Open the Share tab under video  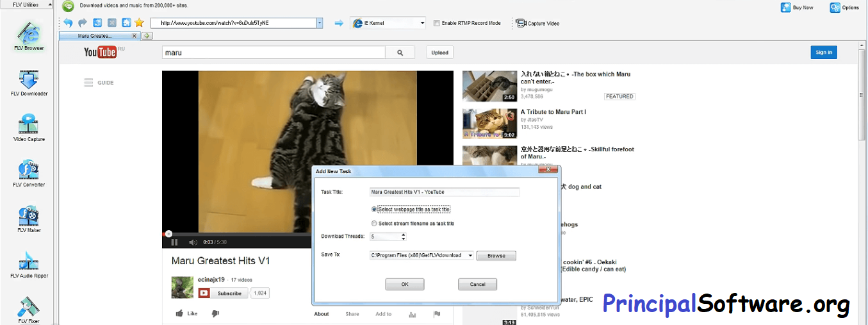[x=352, y=314]
